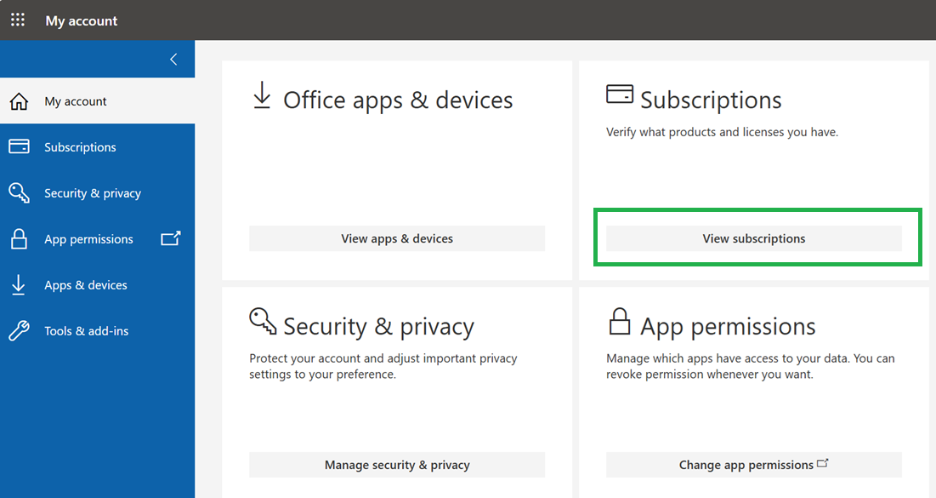Click external link icon on Change app permissions
Image resolution: width=936 pixels, height=498 pixels.
(x=823, y=463)
